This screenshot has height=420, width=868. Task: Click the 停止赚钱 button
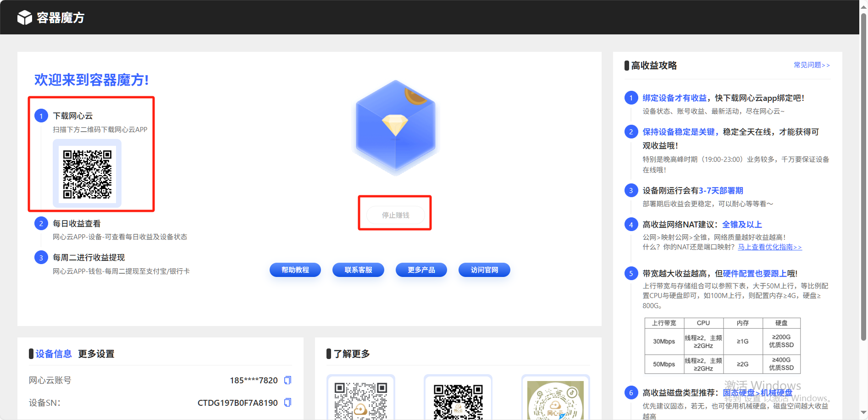395,215
